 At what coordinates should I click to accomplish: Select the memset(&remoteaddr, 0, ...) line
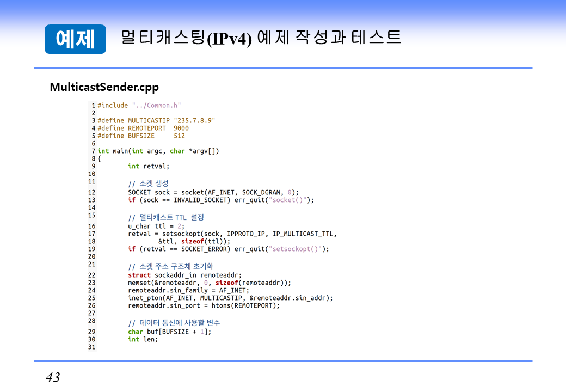210,283
